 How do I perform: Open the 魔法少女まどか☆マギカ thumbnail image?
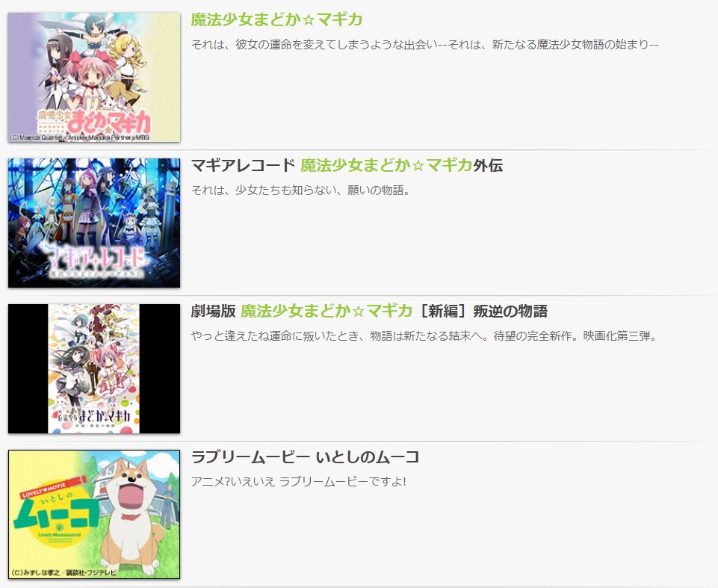pyautogui.click(x=94, y=78)
